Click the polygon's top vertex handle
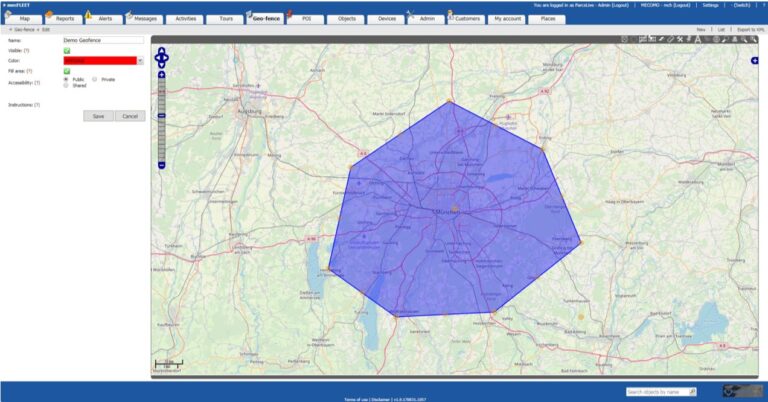768x402 pixels. point(449,101)
